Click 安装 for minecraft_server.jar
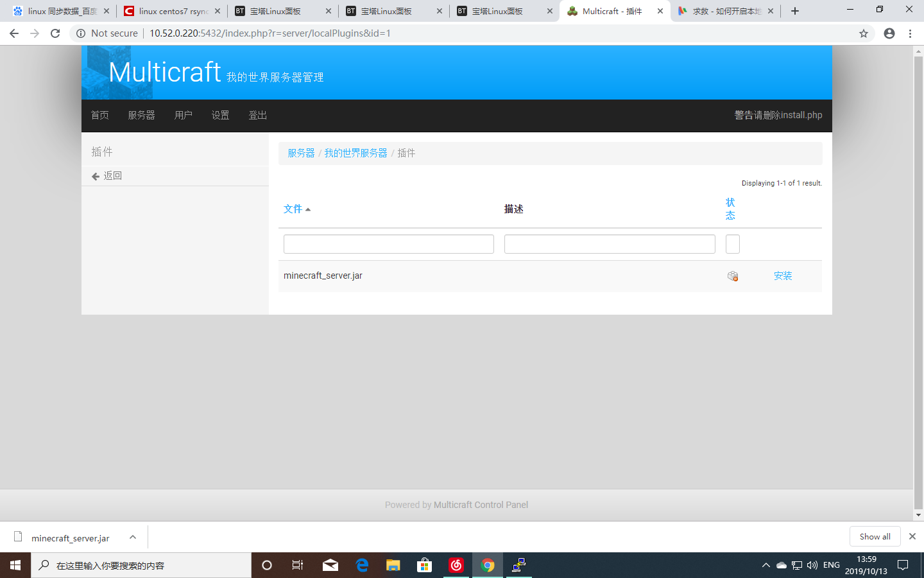Screen dimensions: 924x578 [783, 276]
